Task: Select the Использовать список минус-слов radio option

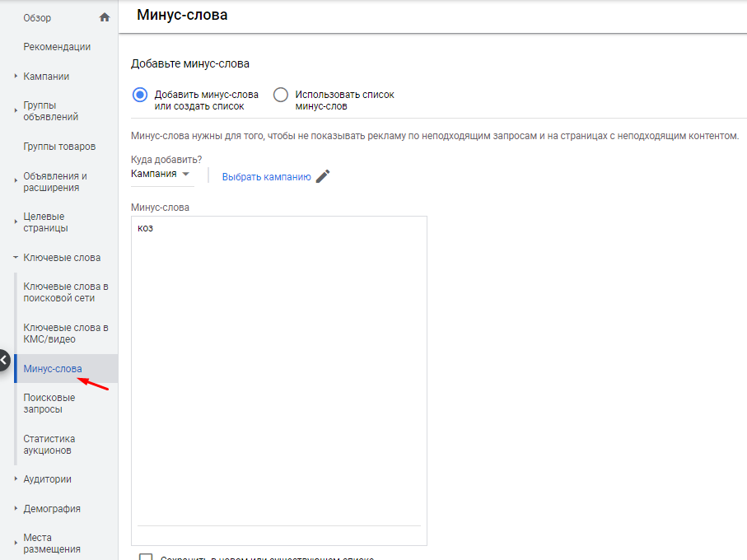Action: 281,95
